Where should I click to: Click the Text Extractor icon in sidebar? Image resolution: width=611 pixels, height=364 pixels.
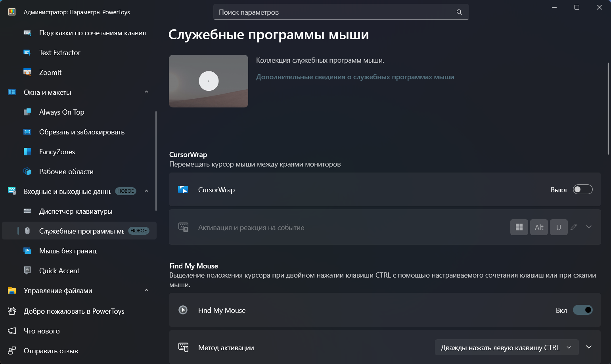27,53
